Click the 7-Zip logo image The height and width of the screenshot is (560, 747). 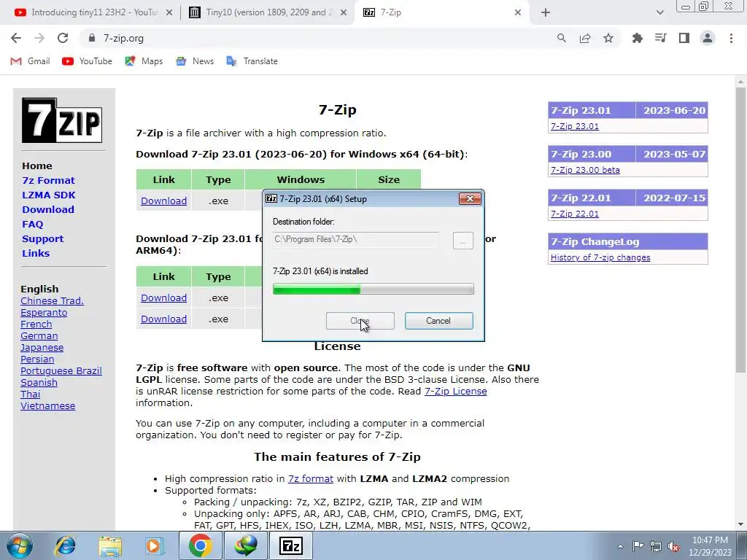click(62, 120)
